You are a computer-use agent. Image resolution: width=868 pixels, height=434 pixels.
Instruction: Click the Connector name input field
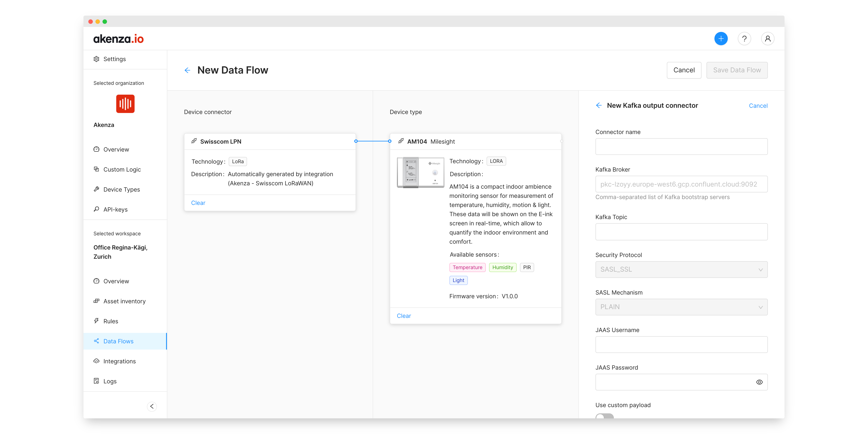pos(681,147)
